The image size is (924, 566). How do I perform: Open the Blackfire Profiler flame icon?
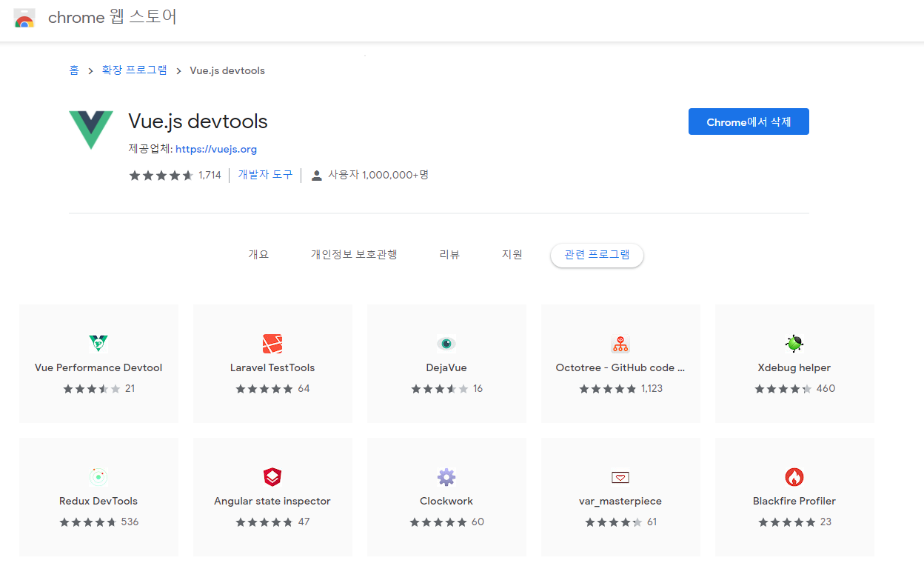[794, 476]
